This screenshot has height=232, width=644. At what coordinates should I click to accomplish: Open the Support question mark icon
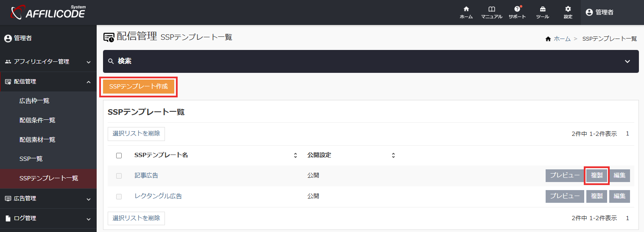coord(517,9)
